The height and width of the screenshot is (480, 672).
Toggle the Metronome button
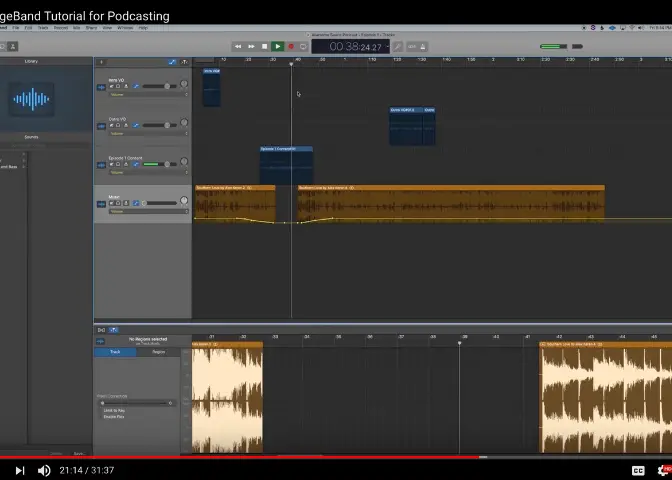(x=423, y=46)
